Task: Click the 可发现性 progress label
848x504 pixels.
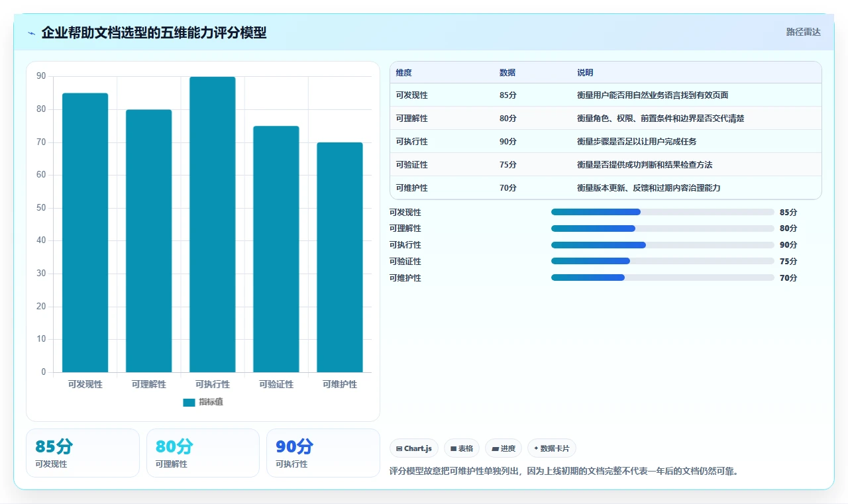Action: pos(405,213)
